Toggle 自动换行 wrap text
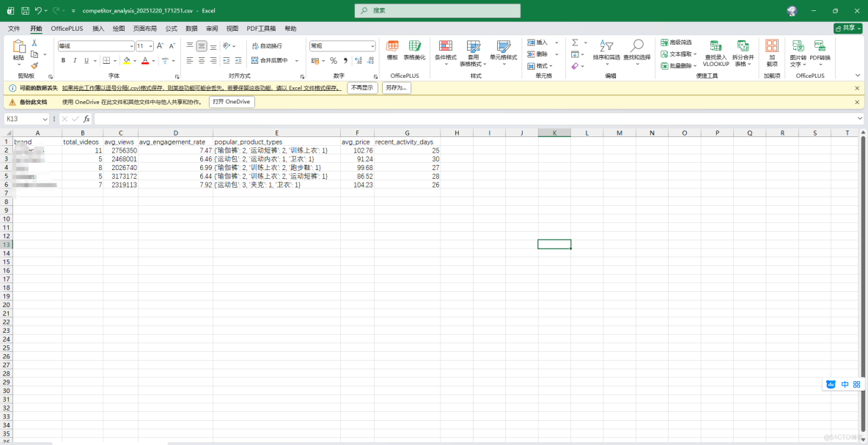 [266, 46]
